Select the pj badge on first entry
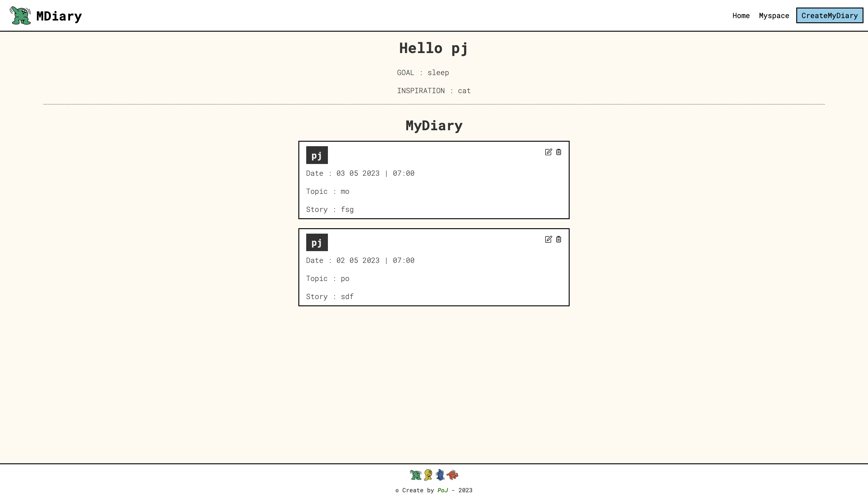The image size is (868, 495). [317, 155]
